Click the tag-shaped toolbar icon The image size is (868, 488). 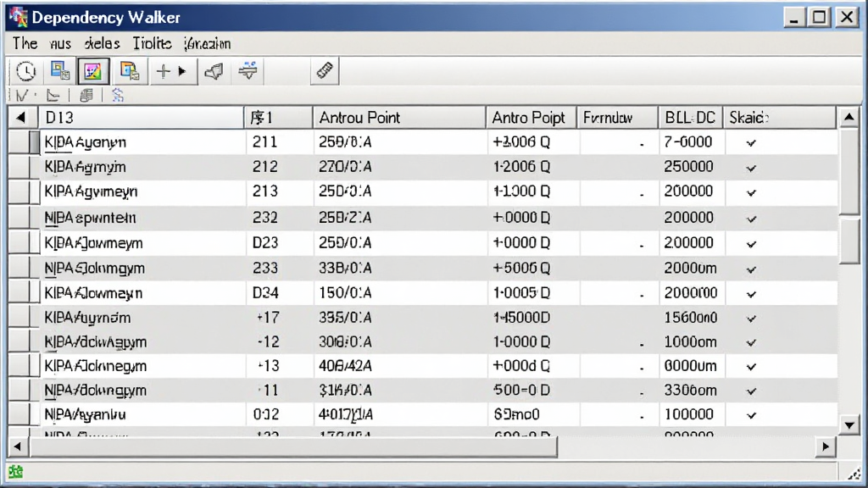(214, 71)
